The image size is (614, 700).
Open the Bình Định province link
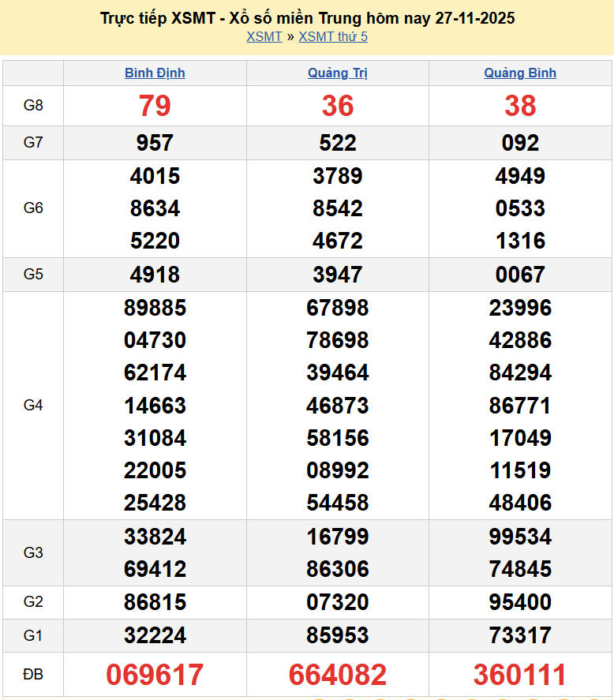[155, 73]
